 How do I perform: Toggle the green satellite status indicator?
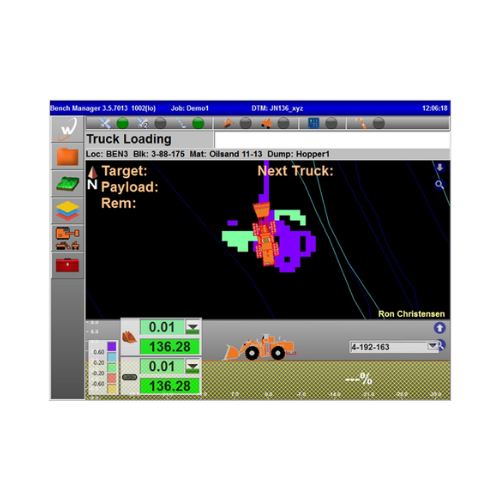click(x=122, y=123)
